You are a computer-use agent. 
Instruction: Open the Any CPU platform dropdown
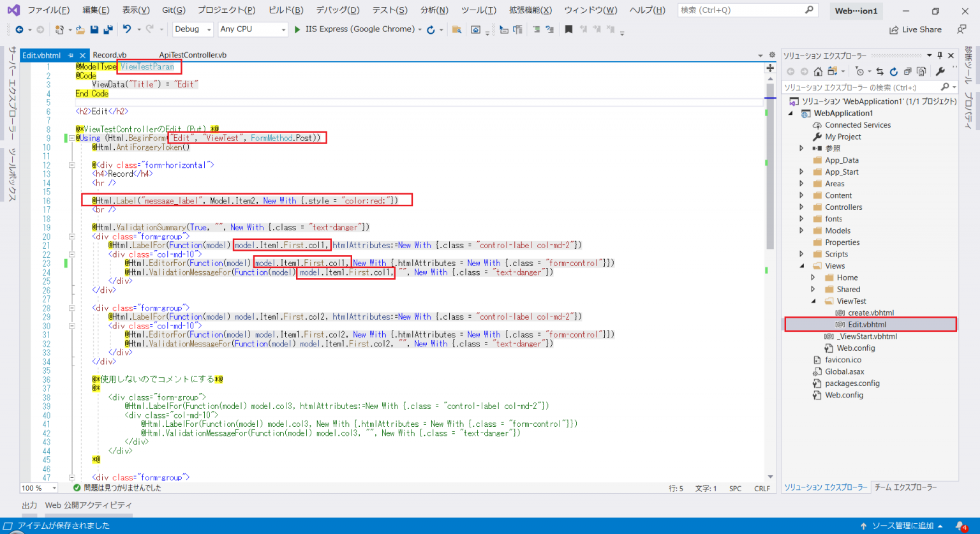click(x=253, y=29)
